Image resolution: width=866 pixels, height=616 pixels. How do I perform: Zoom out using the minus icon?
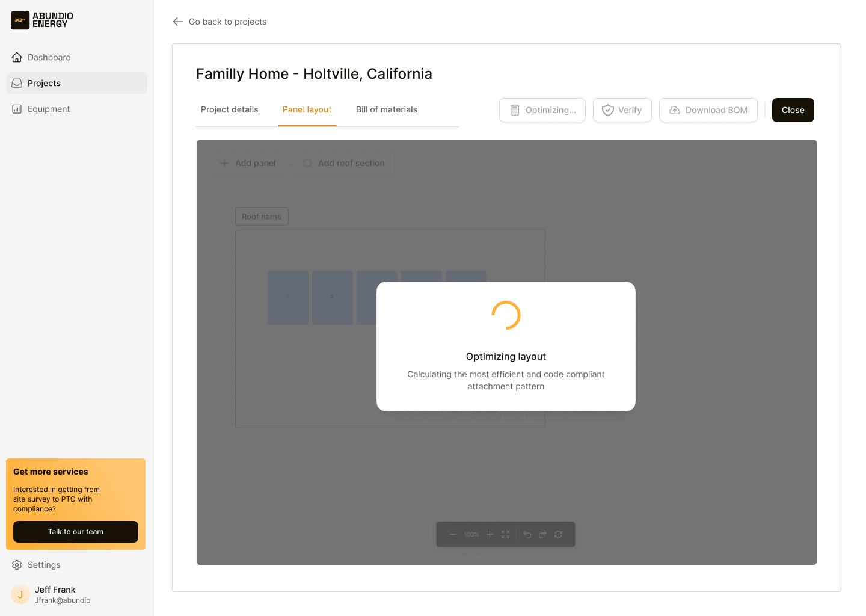pos(453,534)
